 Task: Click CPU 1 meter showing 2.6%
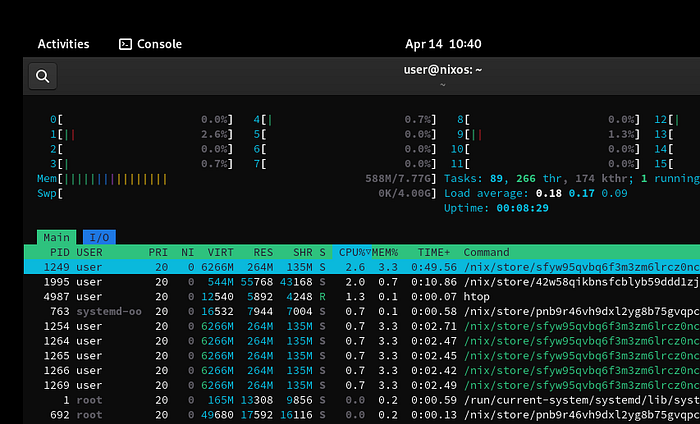(x=142, y=134)
